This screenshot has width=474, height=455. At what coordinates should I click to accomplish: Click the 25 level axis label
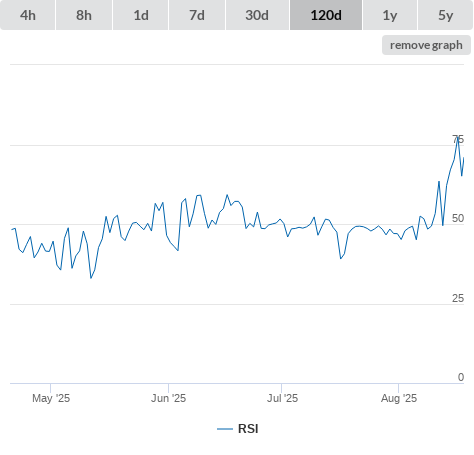coord(458,298)
